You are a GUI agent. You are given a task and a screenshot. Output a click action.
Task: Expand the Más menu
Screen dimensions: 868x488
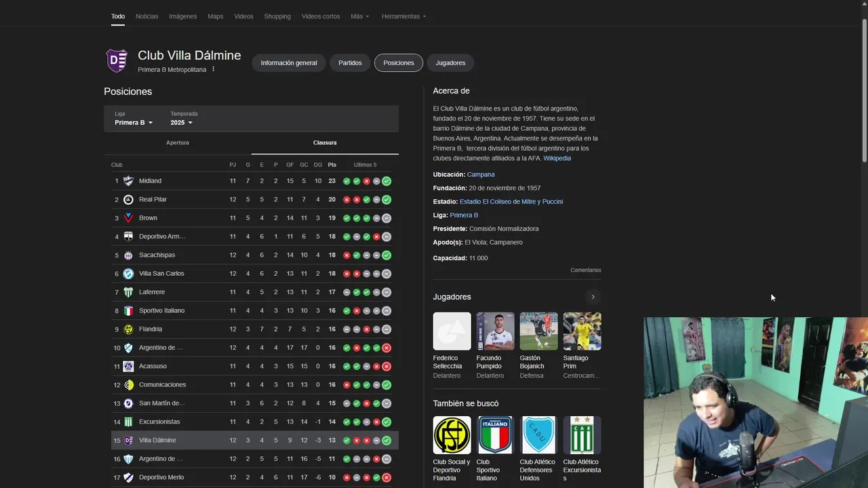coord(360,16)
